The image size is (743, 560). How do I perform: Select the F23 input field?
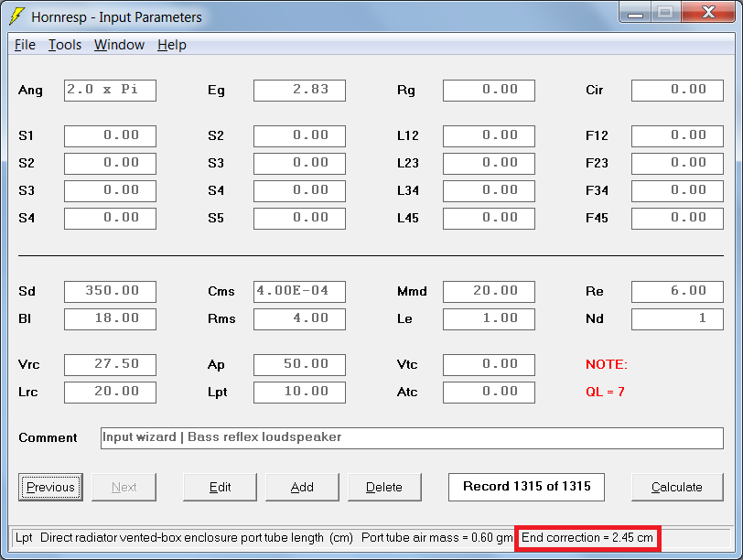(678, 164)
